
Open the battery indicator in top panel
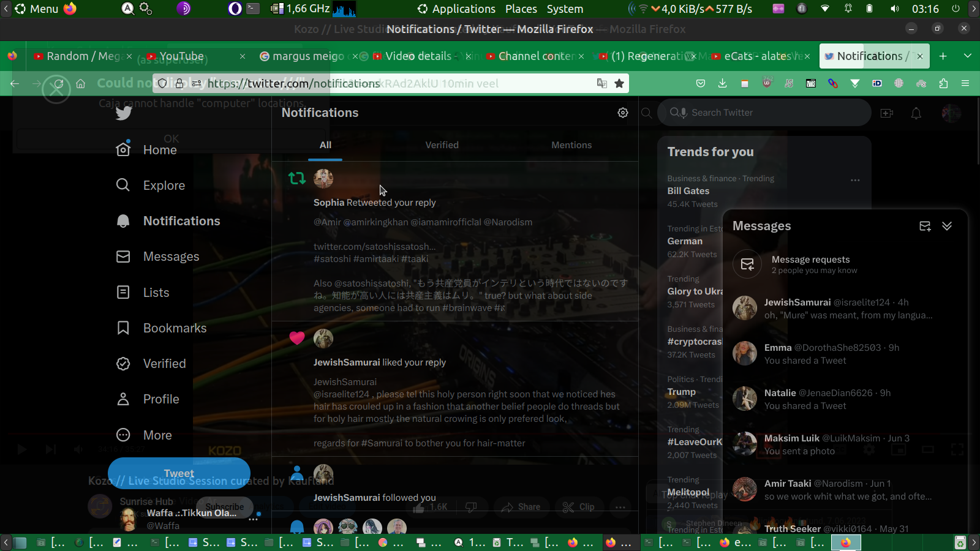(869, 9)
